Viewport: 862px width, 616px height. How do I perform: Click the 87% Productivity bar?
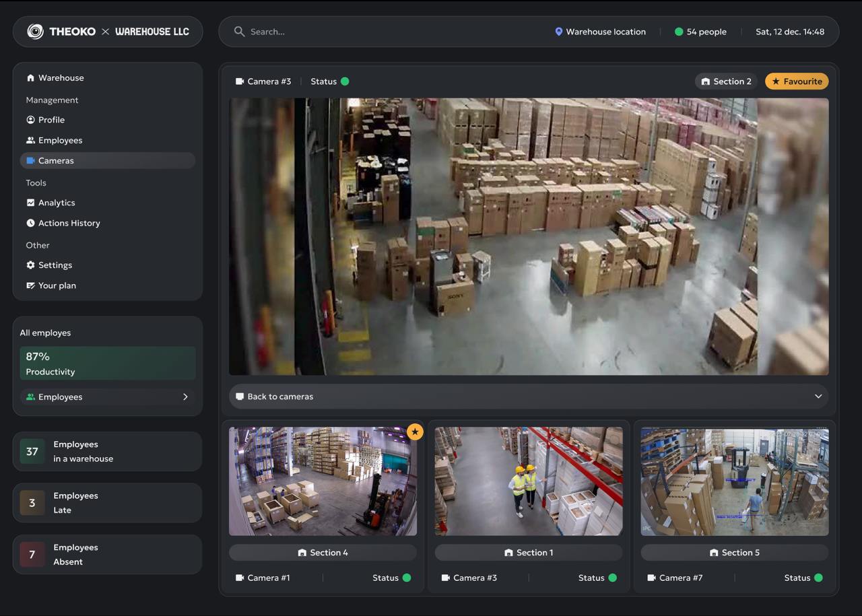pyautogui.click(x=108, y=364)
